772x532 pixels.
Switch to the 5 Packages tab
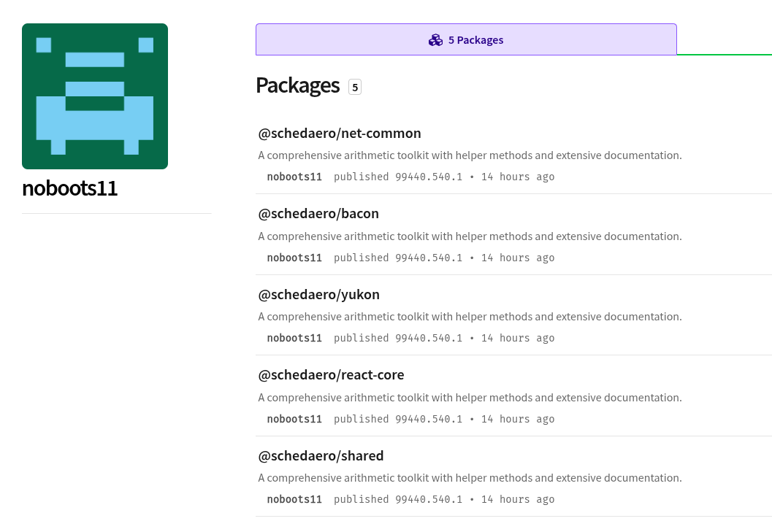[466, 39]
